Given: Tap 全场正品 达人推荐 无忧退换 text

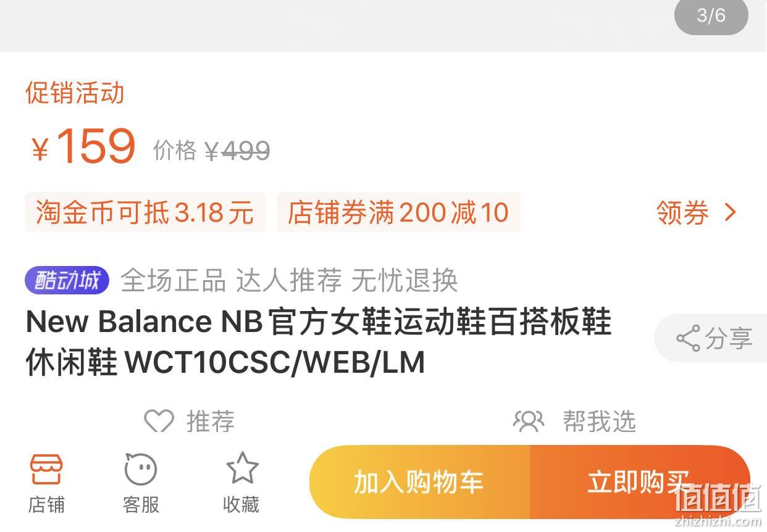Looking at the screenshot, I should tap(289, 281).
